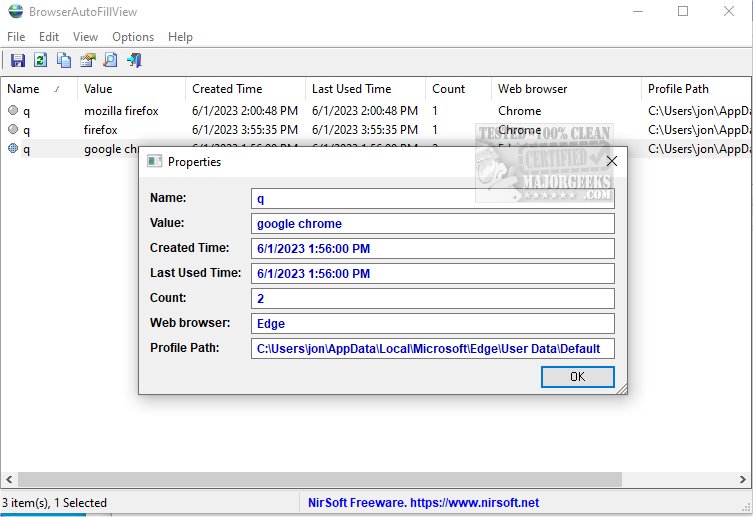This screenshot has height=517, width=753.
Task: Click the Properties dialog title icon
Action: coord(154,161)
